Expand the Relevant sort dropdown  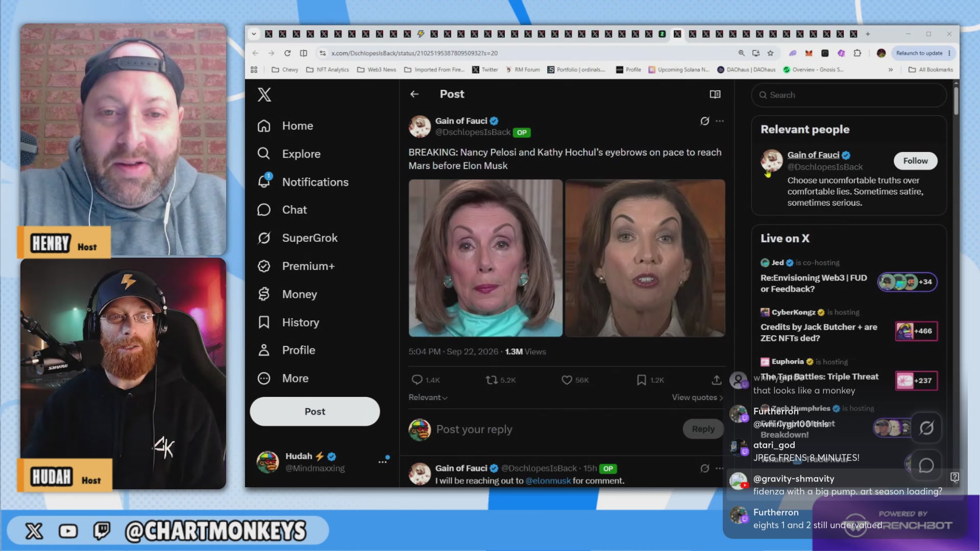point(428,397)
